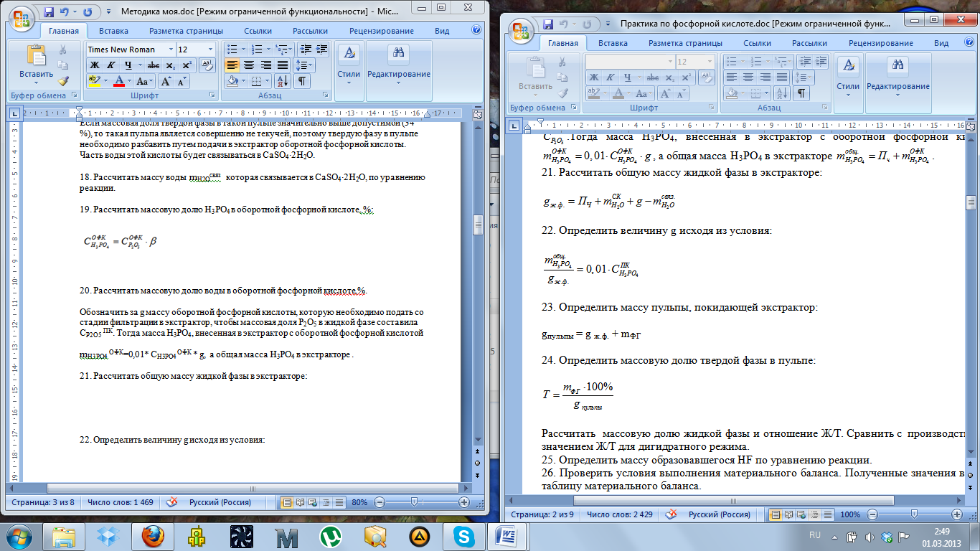Click Вставить paste button in Методика моя window
Image resolution: width=980 pixels, height=551 pixels.
click(x=36, y=63)
